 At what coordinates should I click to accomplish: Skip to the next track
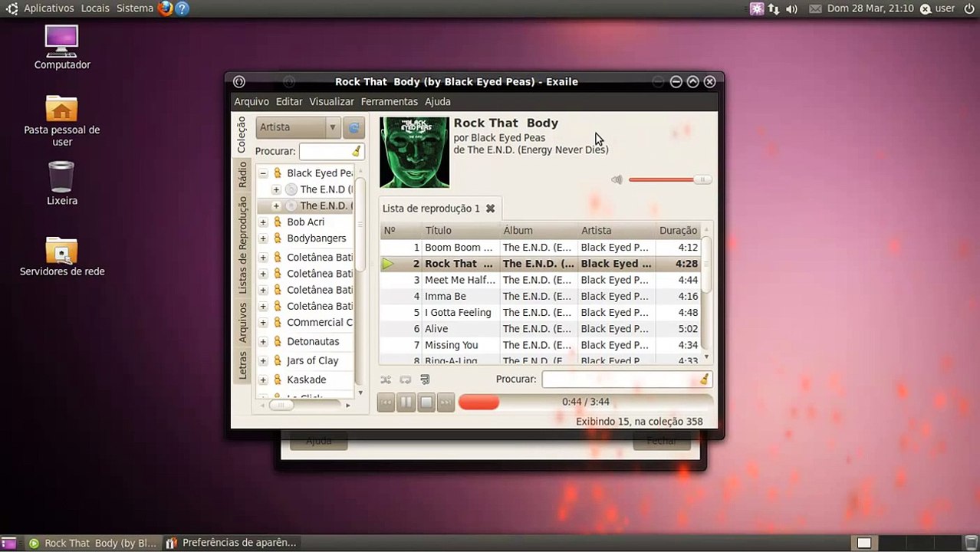click(x=446, y=402)
